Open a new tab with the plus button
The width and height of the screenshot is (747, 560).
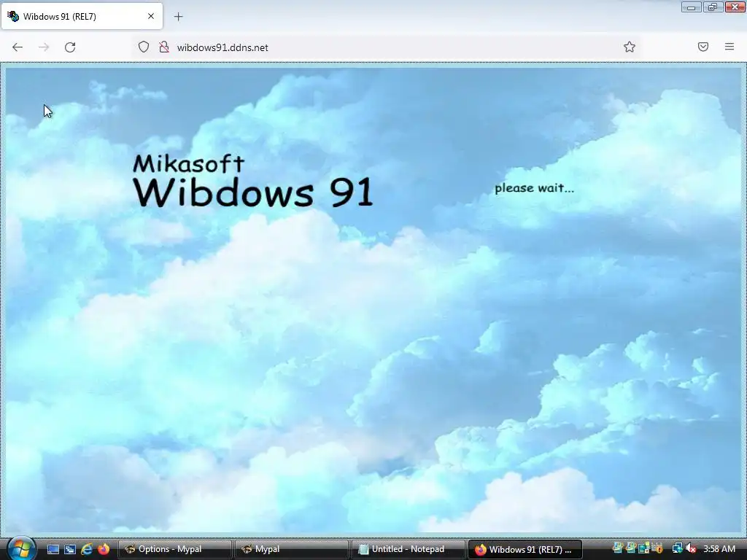178,17
